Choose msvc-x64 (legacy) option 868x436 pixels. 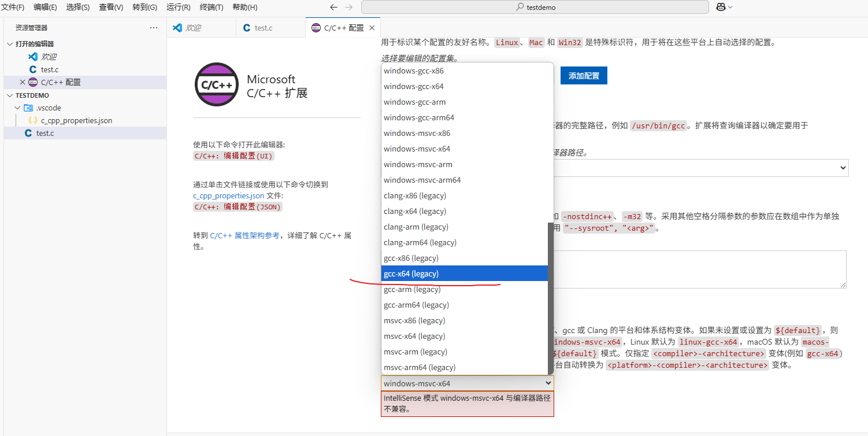465,336
